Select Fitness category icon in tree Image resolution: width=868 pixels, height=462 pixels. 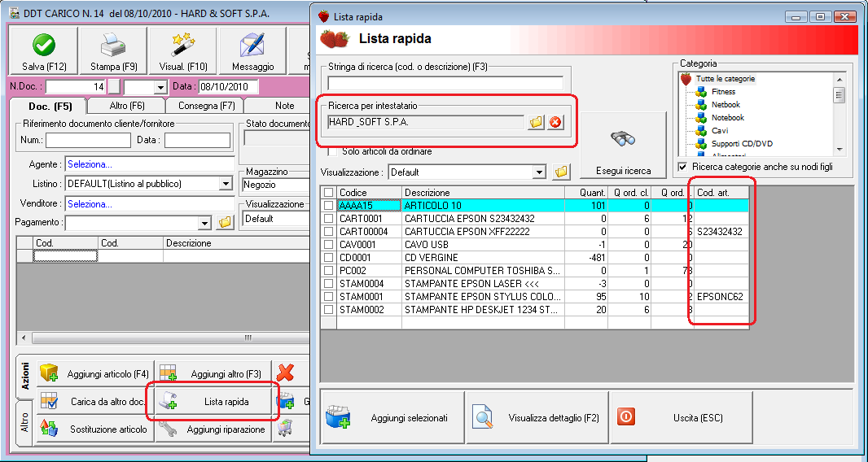tap(701, 92)
